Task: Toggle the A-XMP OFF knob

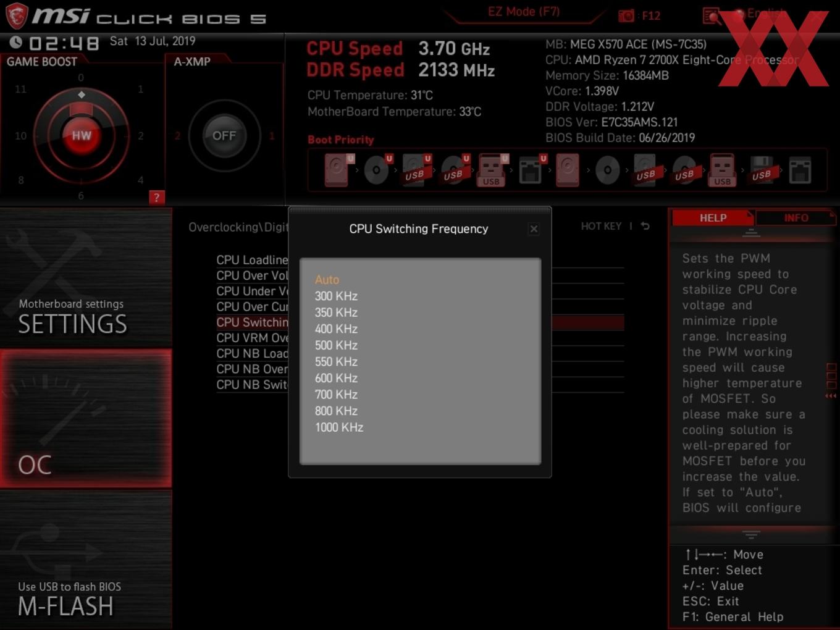Action: [224, 135]
